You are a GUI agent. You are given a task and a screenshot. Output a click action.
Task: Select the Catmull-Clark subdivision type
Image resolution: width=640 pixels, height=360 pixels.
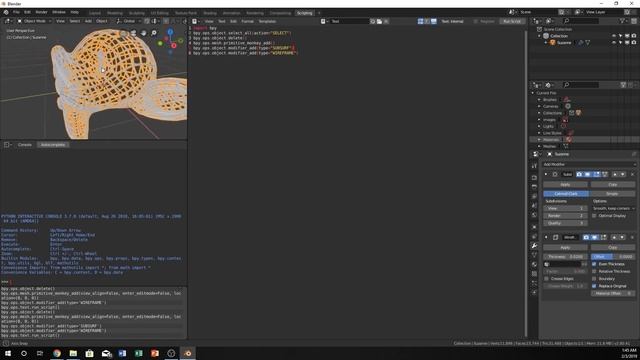566,194
